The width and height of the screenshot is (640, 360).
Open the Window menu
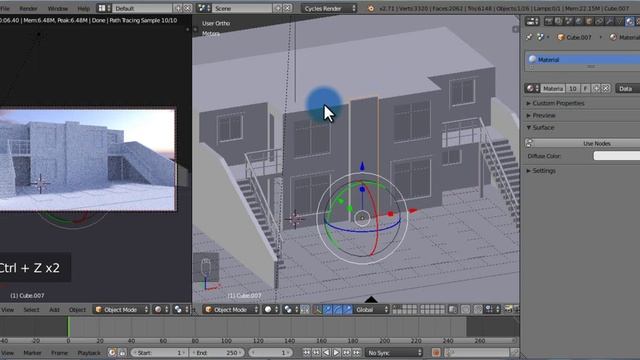tap(58, 8)
